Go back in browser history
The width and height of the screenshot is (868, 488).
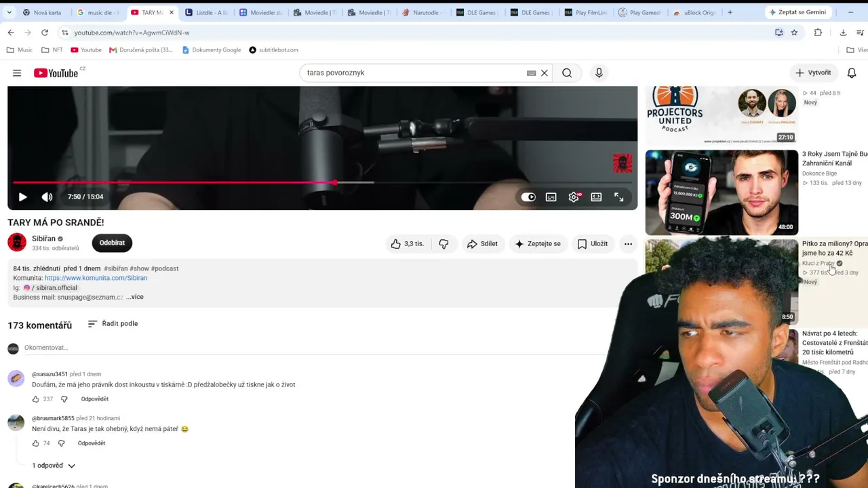tap(11, 33)
